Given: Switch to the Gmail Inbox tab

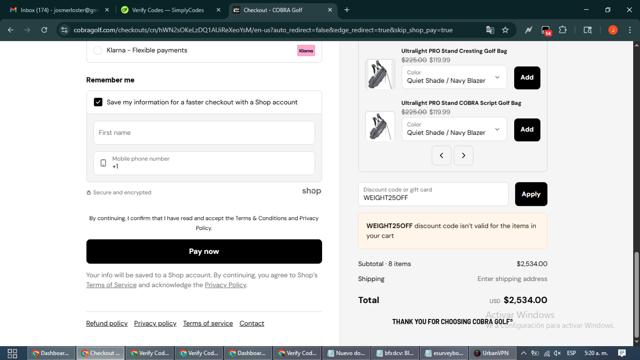Looking at the screenshot, I should tap(59, 10).
